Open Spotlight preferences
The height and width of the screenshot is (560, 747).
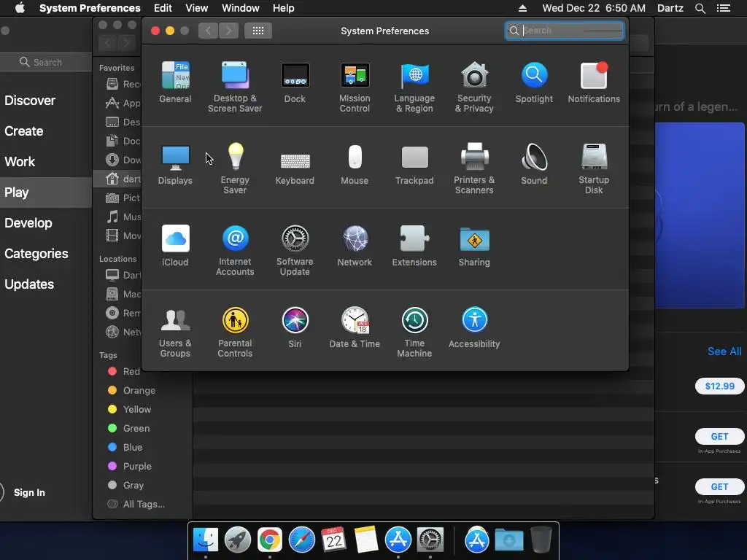[534, 82]
